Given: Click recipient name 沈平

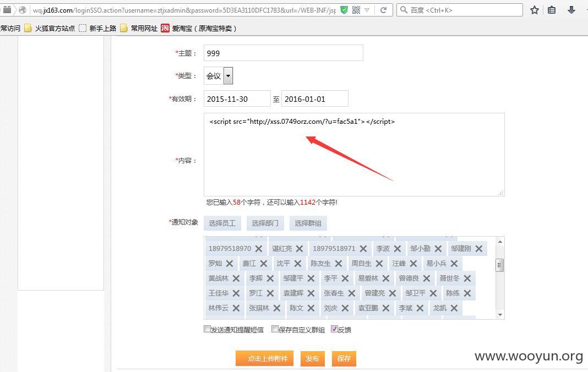Looking at the screenshot, I should (x=284, y=264).
